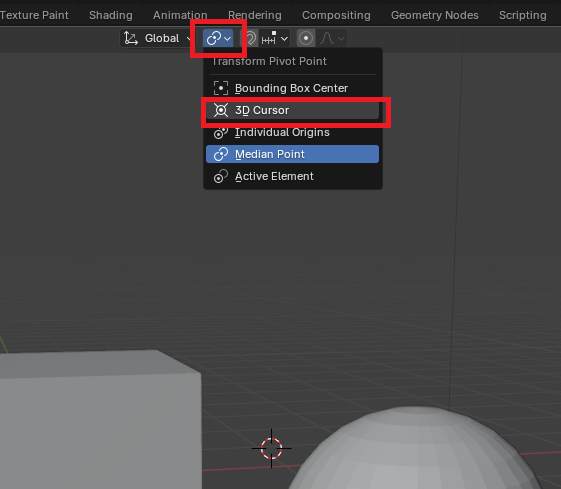
Task: Open the Rendering workspace tab
Action: (x=255, y=15)
